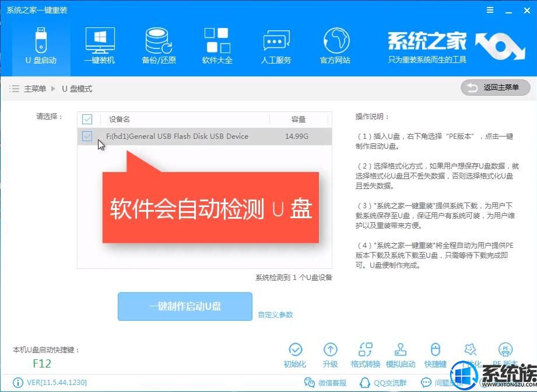Click the 主菜单 breadcrumb
The width and height of the screenshot is (537, 392).
coord(35,89)
